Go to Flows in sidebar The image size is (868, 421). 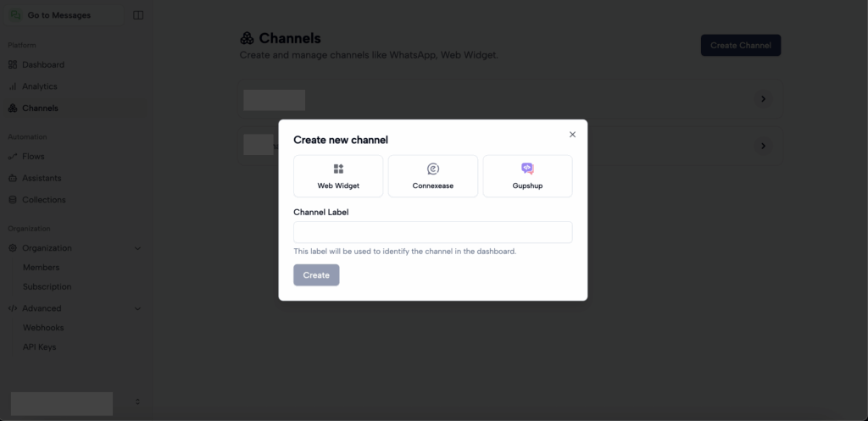tap(33, 157)
